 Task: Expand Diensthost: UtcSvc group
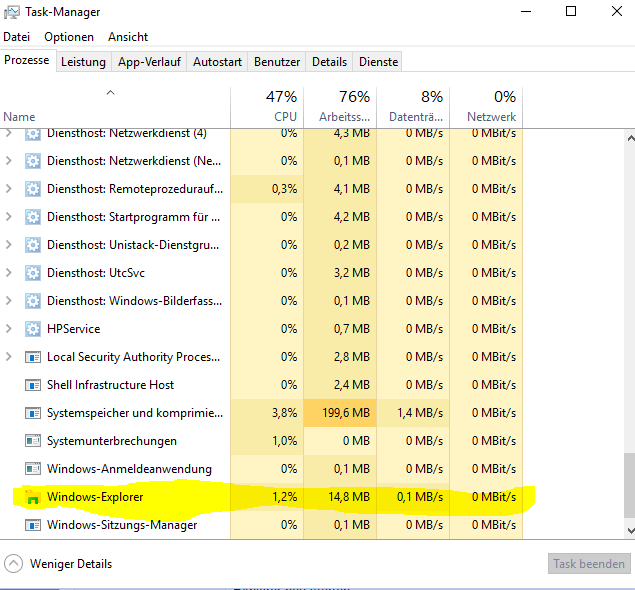[x=9, y=273]
